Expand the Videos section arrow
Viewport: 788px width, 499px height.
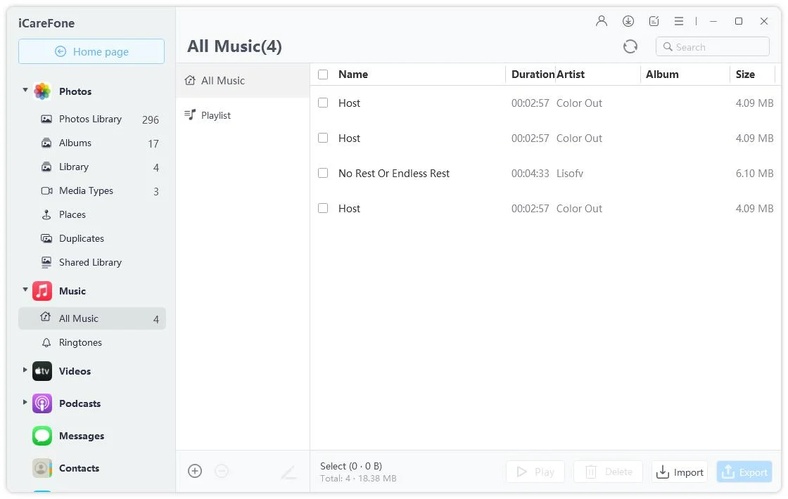[x=25, y=370]
